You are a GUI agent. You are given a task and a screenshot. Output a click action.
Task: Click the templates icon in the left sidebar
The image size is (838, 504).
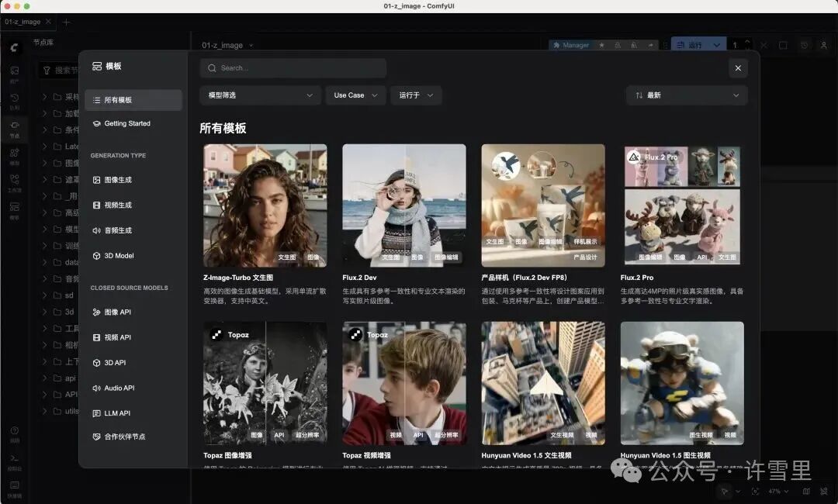coord(15,206)
